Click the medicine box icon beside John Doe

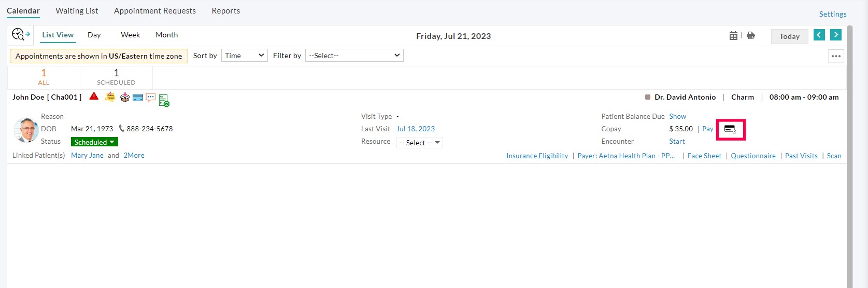point(124,98)
